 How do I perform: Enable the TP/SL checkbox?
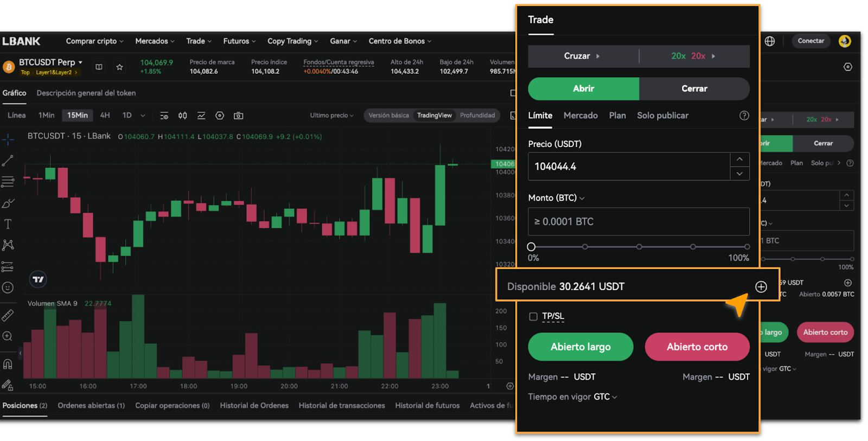[533, 316]
